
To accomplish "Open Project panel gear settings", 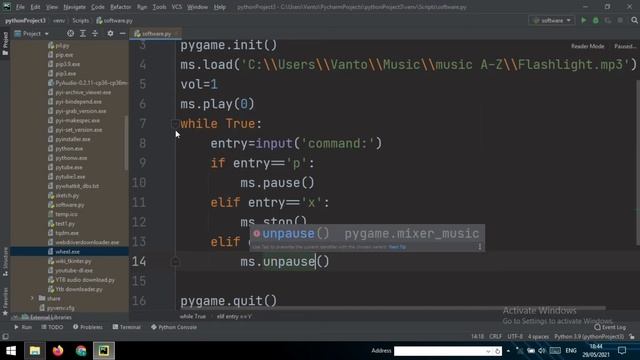I will [110, 33].
